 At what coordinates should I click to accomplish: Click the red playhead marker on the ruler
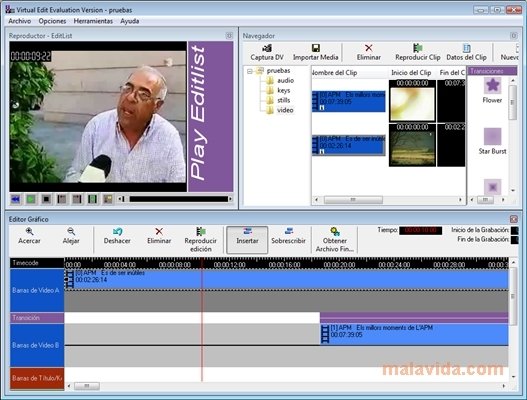pyautogui.click(x=202, y=263)
